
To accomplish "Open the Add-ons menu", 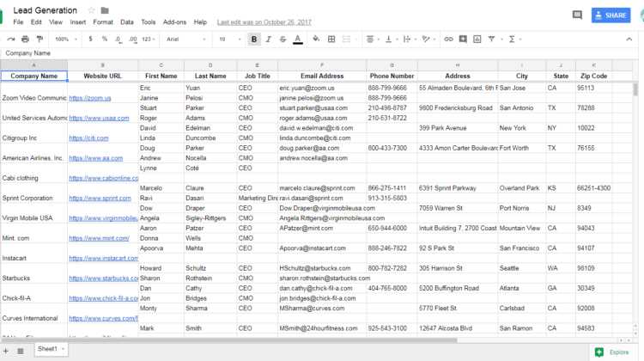I will click(174, 22).
